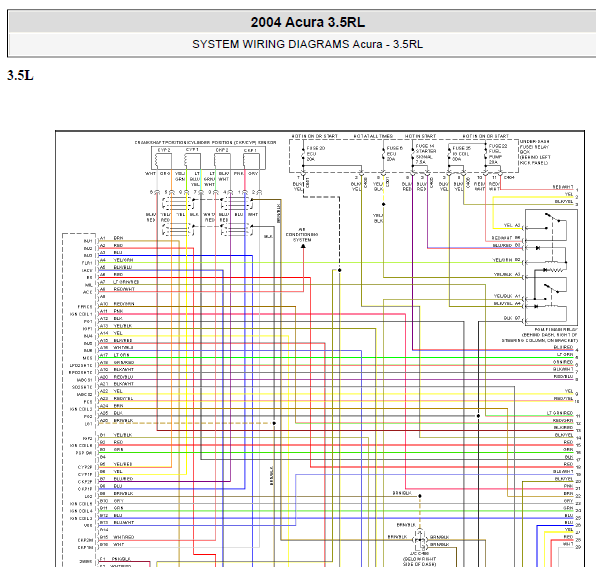Image resolution: width=596 pixels, height=567 pixels.
Task: Click the Fuse 22 Fuel Pump symbol
Action: (486, 154)
